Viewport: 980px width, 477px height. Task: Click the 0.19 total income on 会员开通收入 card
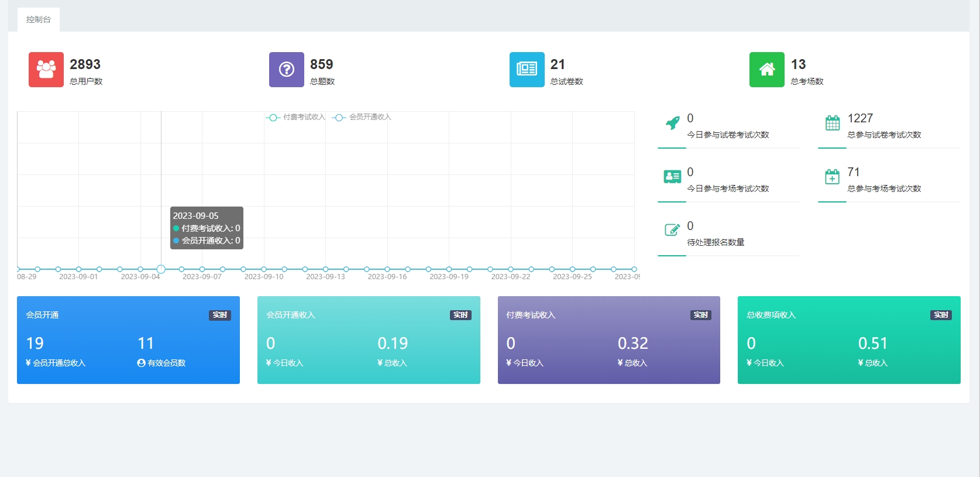click(x=393, y=343)
